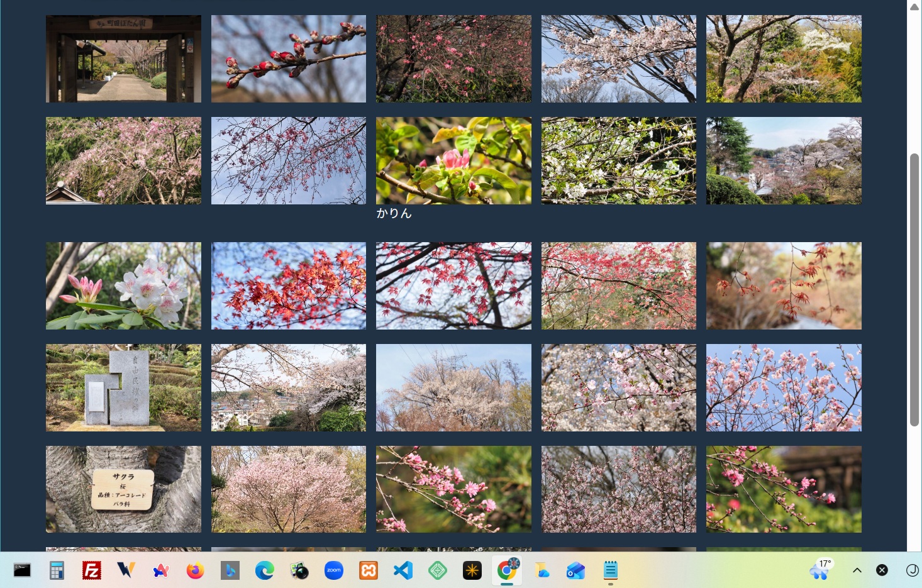Open XAMPP control panel icon
922x588 pixels.
click(x=369, y=570)
